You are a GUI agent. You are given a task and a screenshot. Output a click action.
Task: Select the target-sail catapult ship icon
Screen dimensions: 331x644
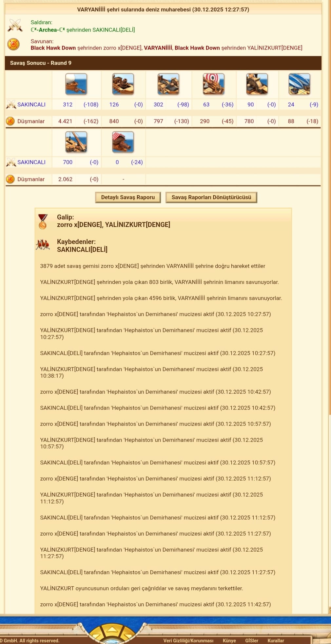[213, 84]
